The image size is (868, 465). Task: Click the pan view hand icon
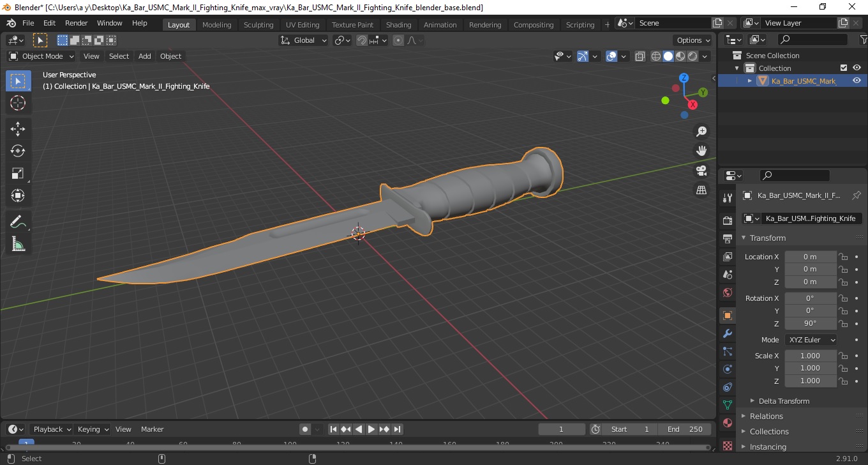pyautogui.click(x=701, y=151)
